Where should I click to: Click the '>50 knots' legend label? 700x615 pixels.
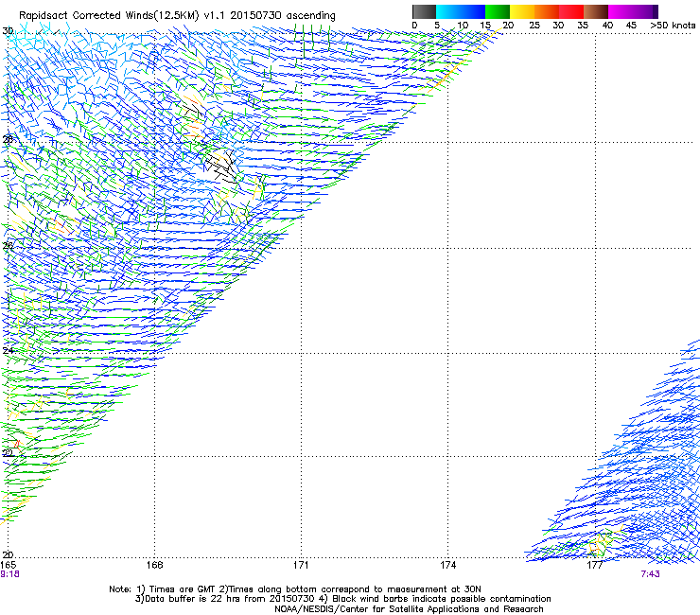click(673, 26)
